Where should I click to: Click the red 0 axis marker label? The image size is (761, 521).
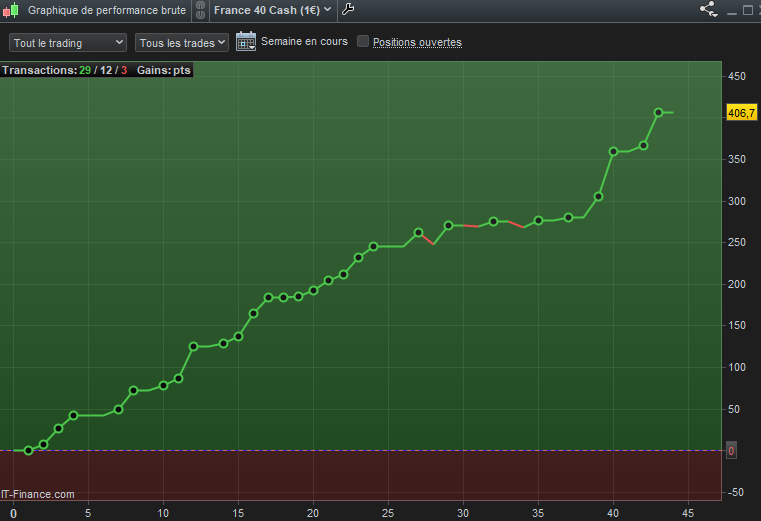(x=731, y=451)
